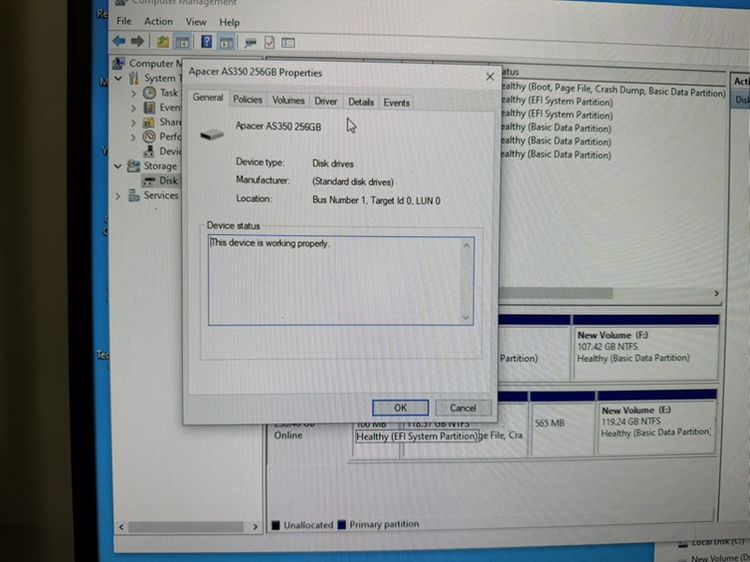Switch to the Details tab

pos(361,102)
